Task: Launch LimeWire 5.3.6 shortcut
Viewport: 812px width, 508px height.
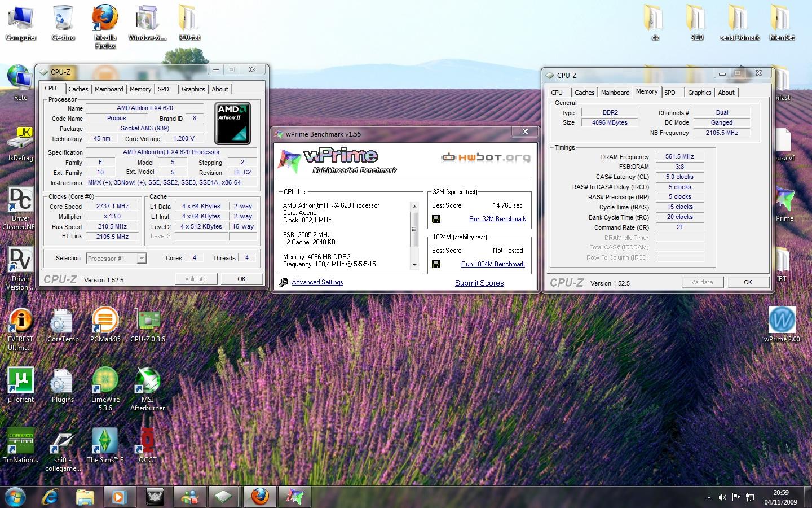Action: tap(105, 389)
